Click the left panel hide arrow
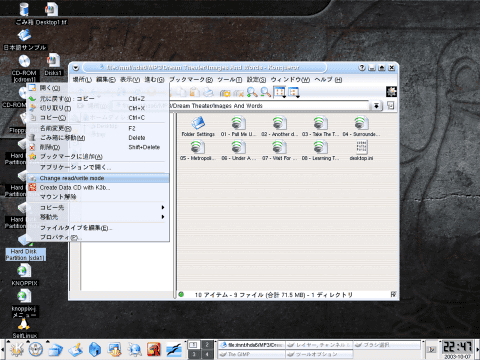480x360 pixels. (2, 349)
